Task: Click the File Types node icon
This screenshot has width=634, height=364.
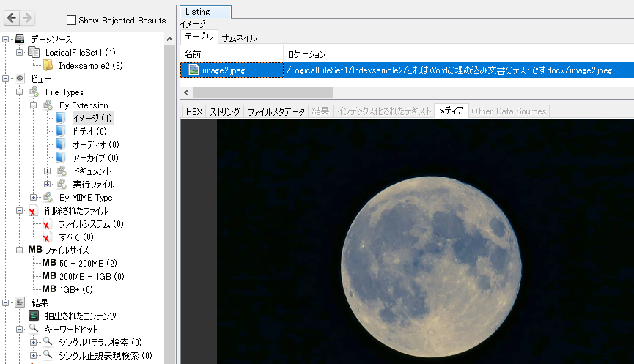Action: (34, 92)
